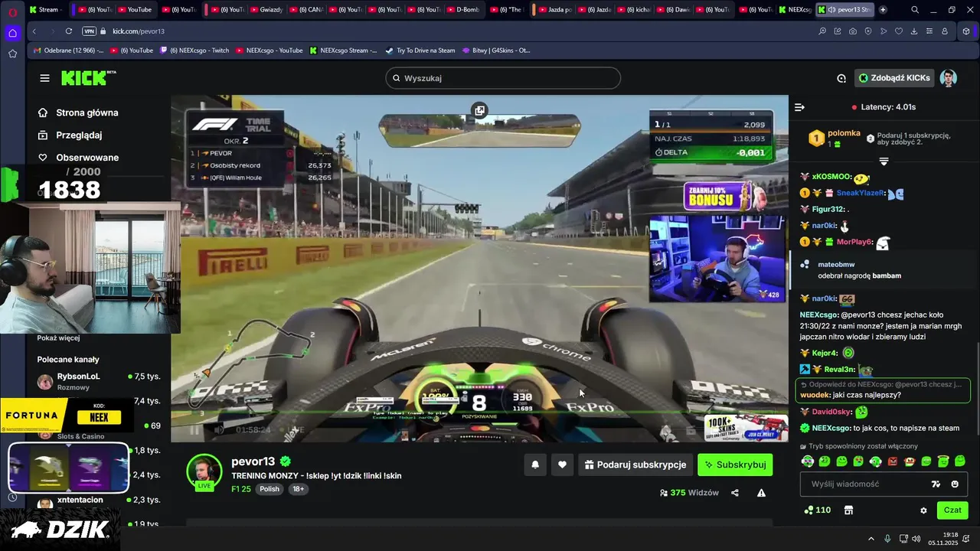Screen dimensions: 980x551
Task: Open Obserwowane in sidebar
Action: (x=78, y=157)
